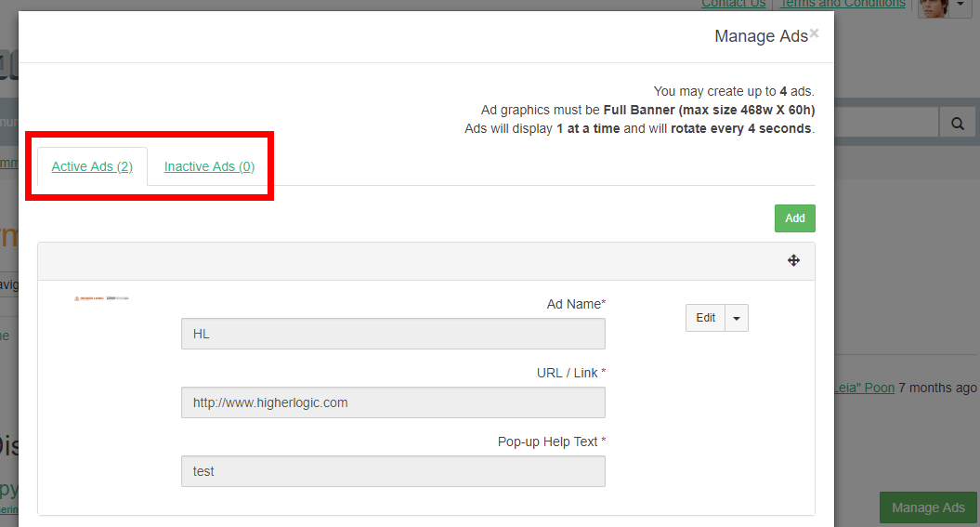
Task: Open the "Leia" Poon profile link
Action: pos(865,388)
